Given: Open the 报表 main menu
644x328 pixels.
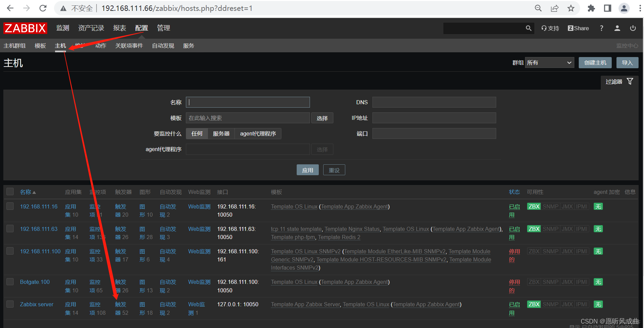Looking at the screenshot, I should pyautogui.click(x=120, y=28).
